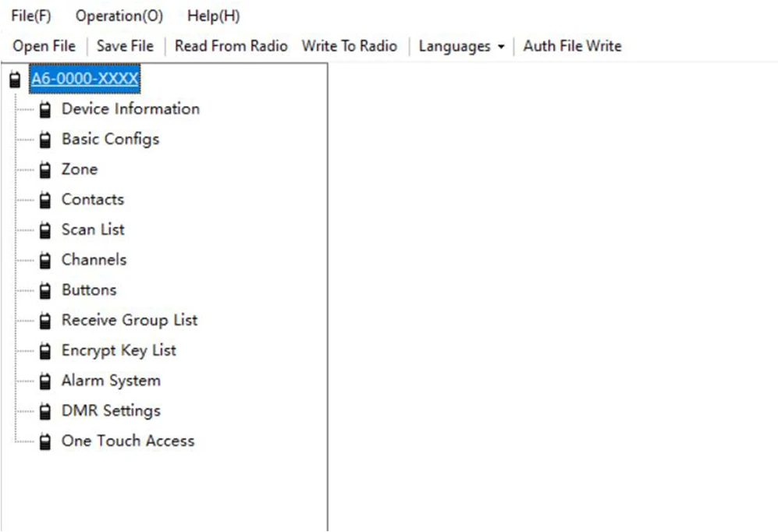The height and width of the screenshot is (532, 778).
Task: Open the Operation(O) menu
Action: (x=119, y=16)
